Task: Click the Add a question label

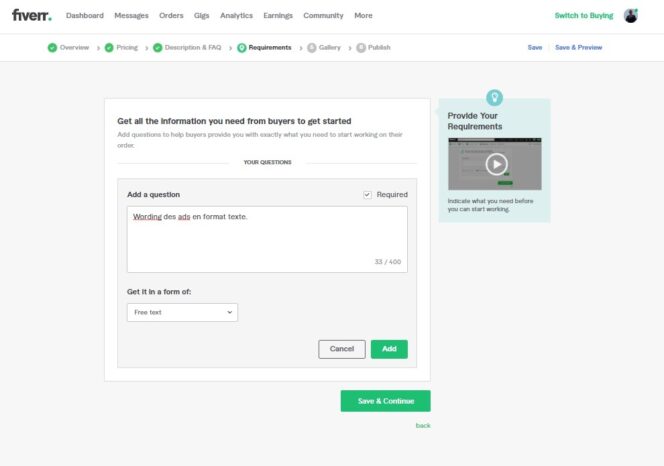Action: coord(153,194)
